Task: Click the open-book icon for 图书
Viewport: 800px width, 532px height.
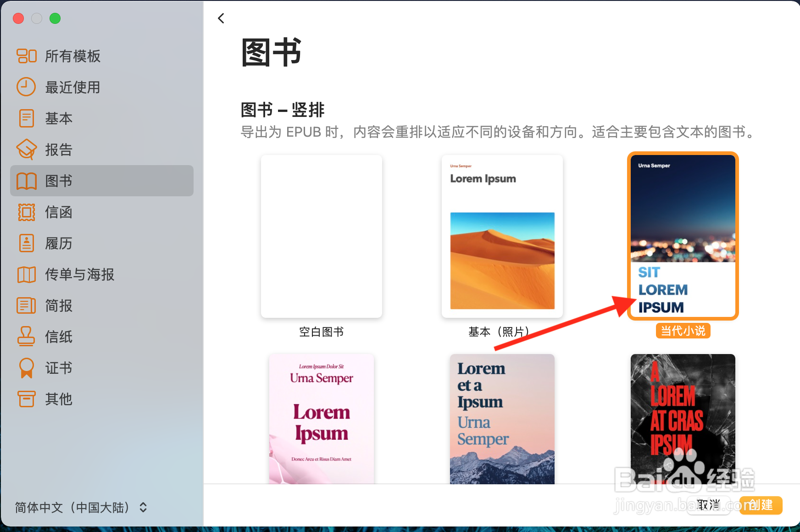Action: (x=26, y=181)
